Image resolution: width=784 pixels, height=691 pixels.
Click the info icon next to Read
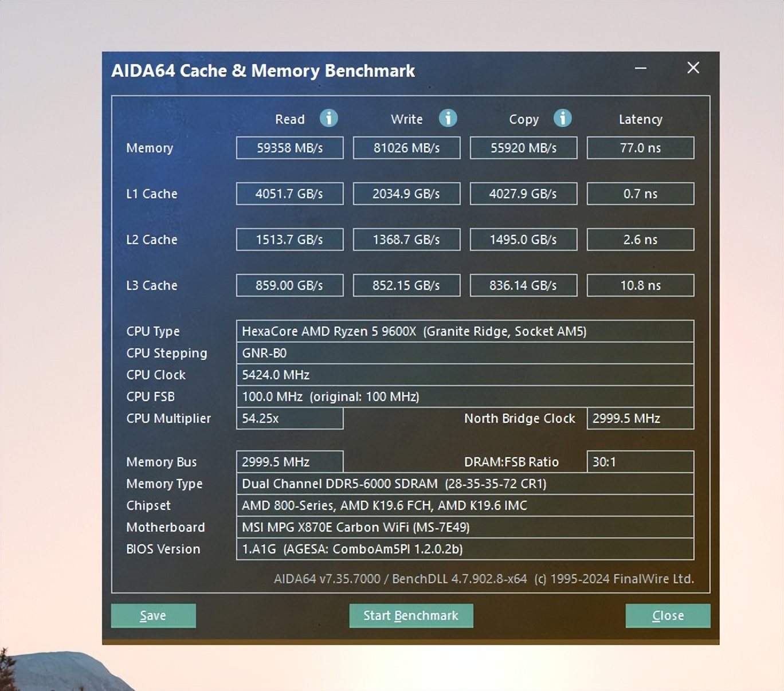click(328, 119)
